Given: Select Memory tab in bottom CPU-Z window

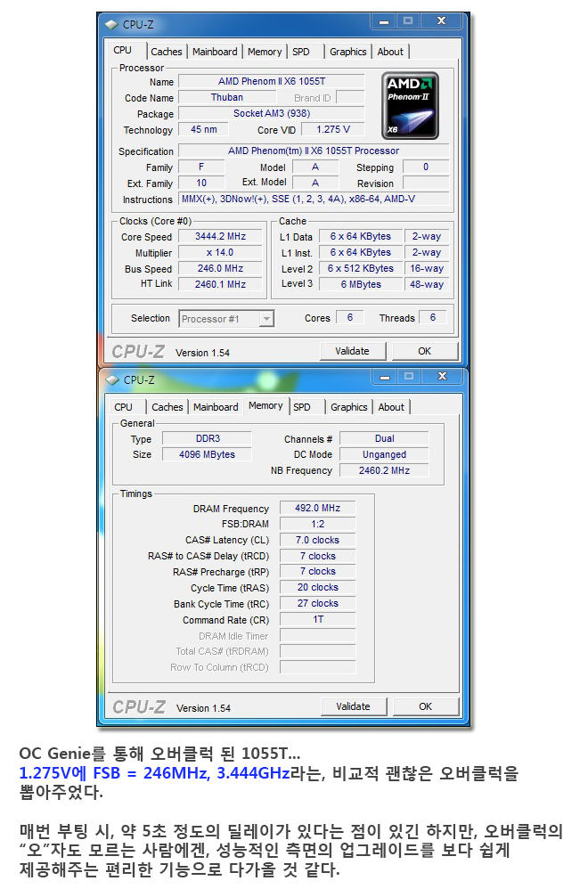Looking at the screenshot, I should pyautogui.click(x=265, y=405).
